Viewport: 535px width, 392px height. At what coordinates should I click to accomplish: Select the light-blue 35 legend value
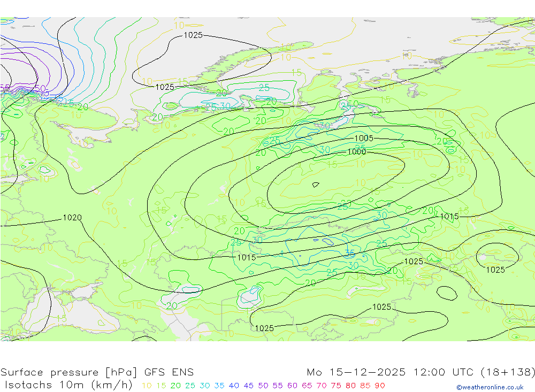tap(219, 386)
